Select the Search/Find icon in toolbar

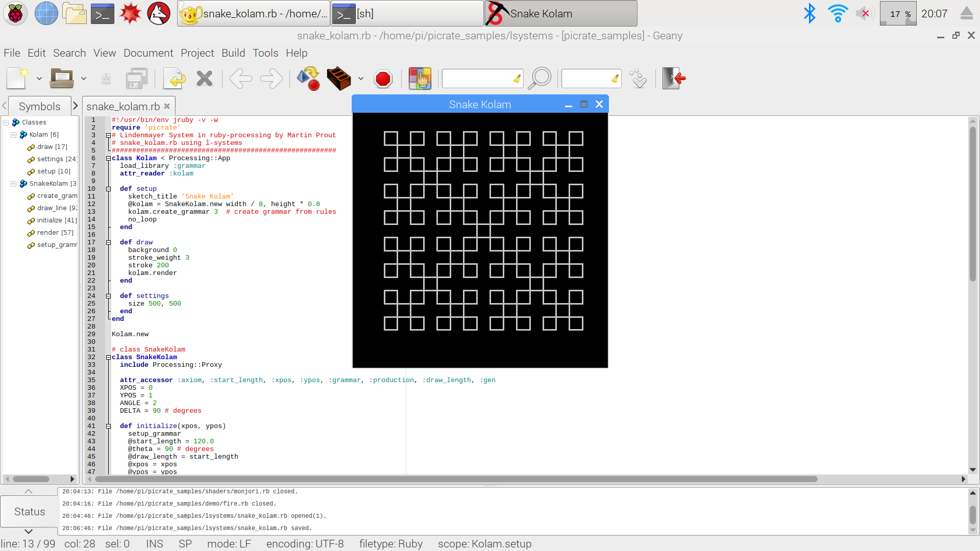(542, 79)
